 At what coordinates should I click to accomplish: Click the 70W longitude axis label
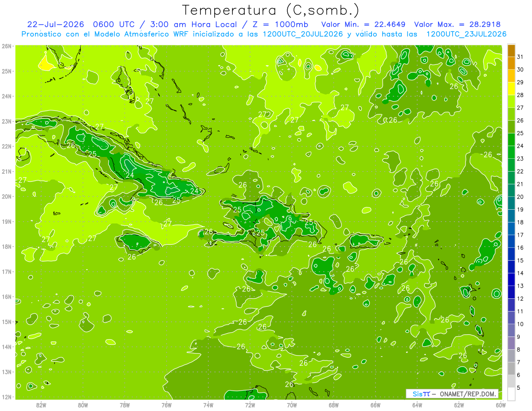click(292, 405)
